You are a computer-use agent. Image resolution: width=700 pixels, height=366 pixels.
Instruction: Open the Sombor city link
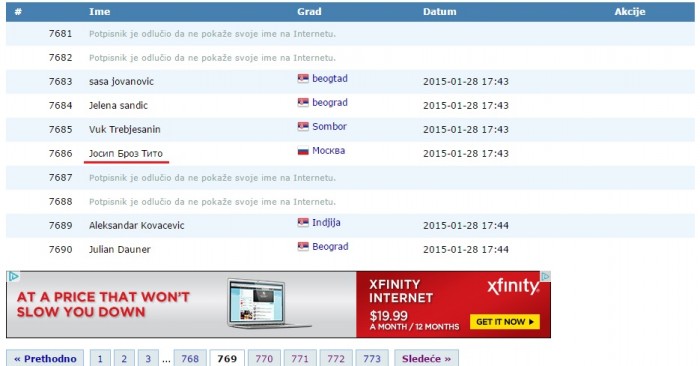click(x=329, y=127)
